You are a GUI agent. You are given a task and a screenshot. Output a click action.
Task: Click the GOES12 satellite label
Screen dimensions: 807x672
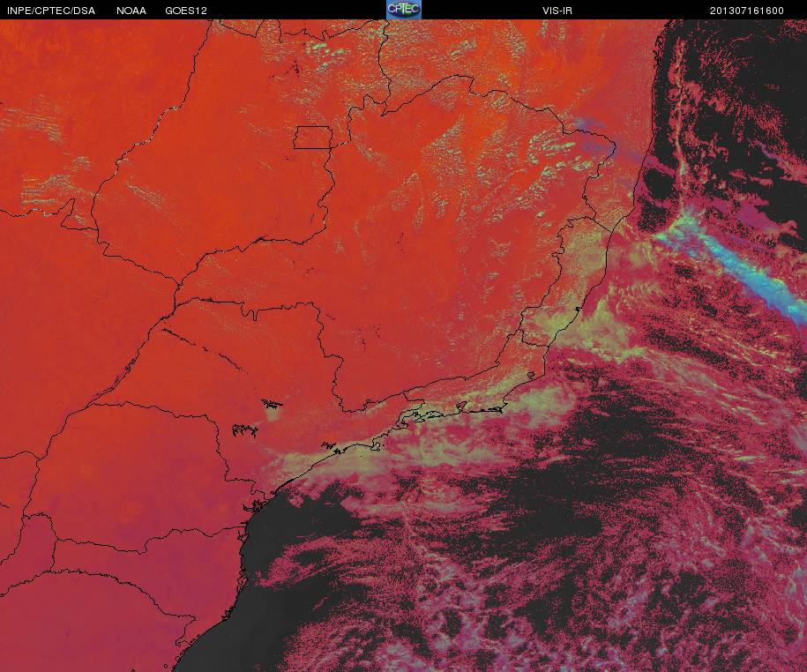click(186, 11)
